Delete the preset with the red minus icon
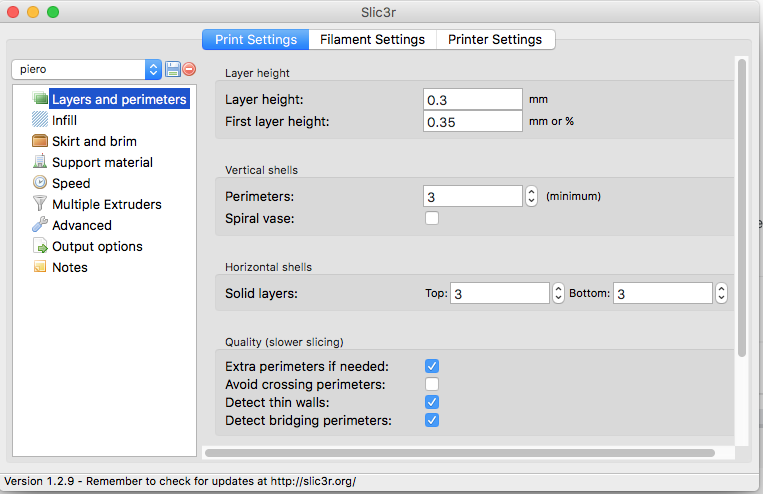The image size is (763, 494). tap(189, 69)
